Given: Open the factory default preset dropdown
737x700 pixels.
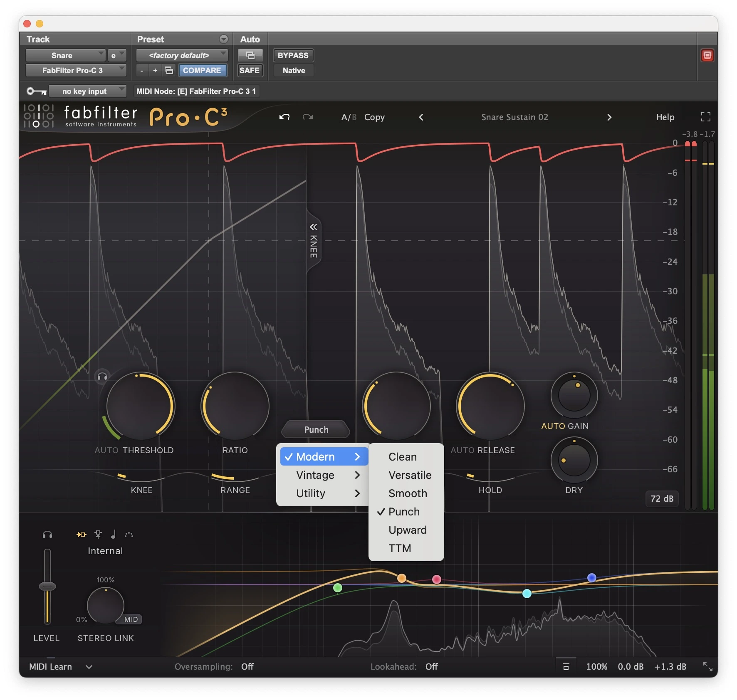Looking at the screenshot, I should (x=182, y=56).
